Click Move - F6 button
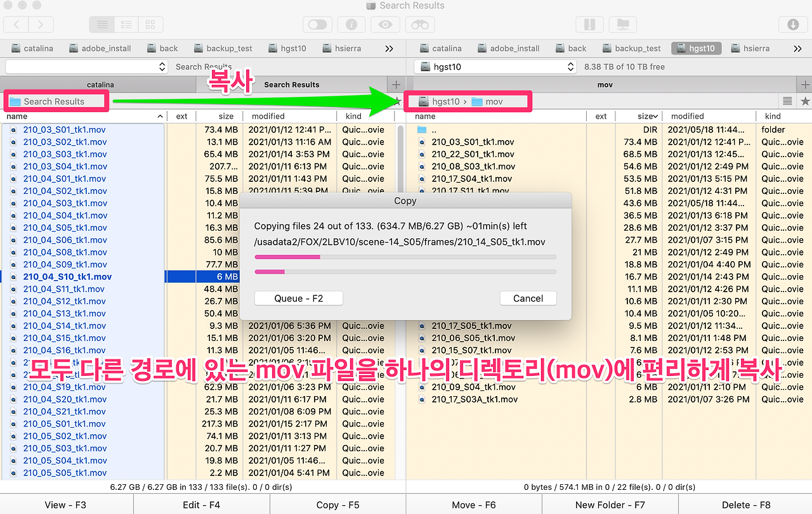 473,504
